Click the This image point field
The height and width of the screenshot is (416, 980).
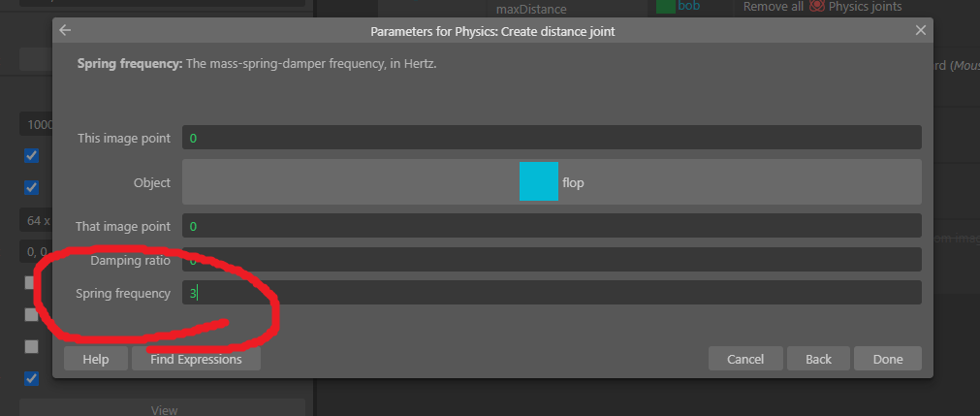(x=551, y=139)
